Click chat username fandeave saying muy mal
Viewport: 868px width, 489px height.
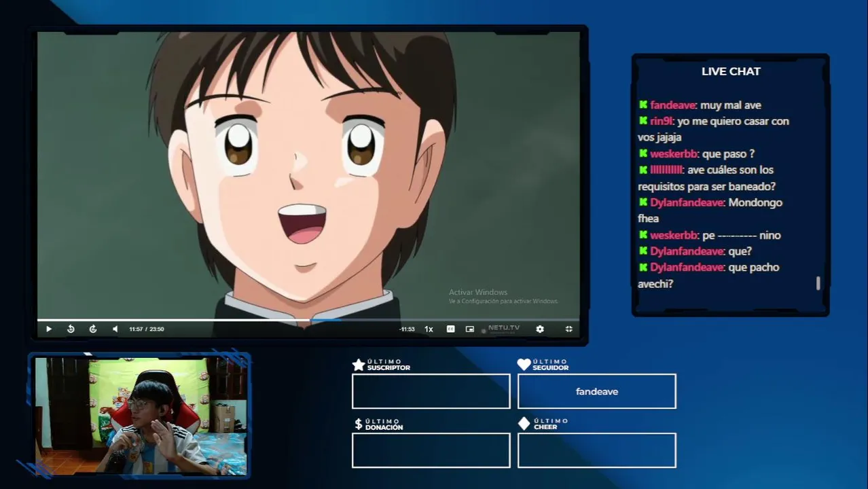click(x=672, y=105)
